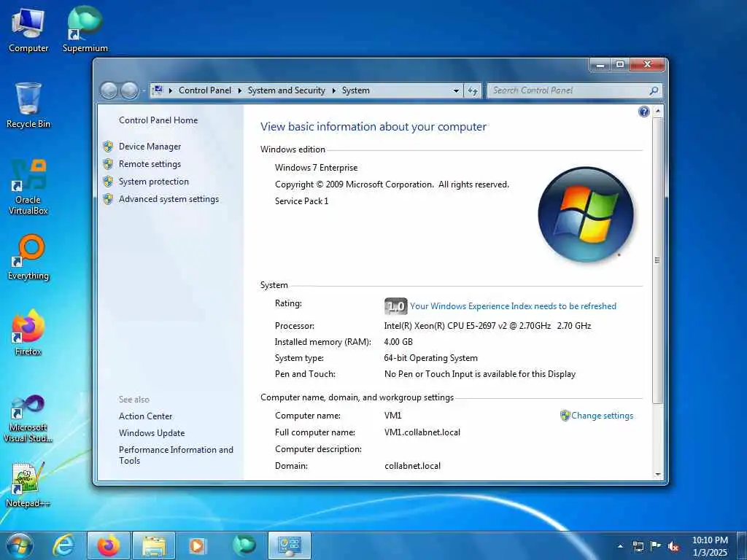
Task: Open Windows Media Player taskbar icon
Action: point(197,545)
